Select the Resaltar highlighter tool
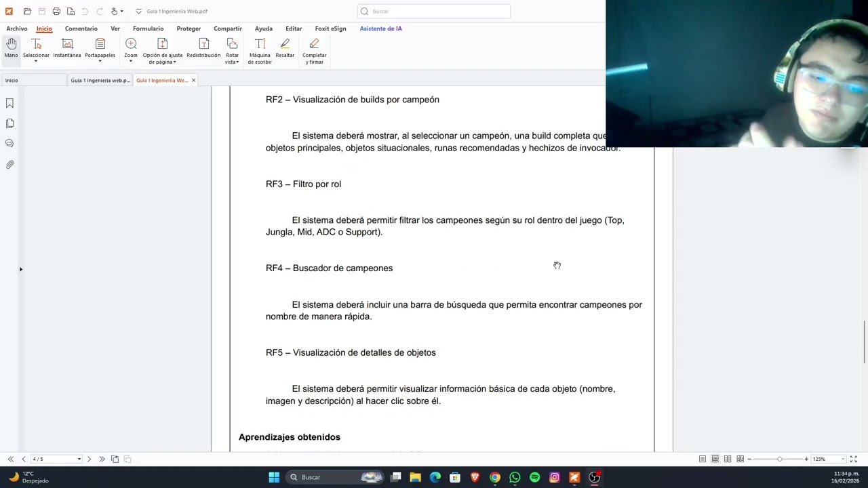The width and height of the screenshot is (868, 488). (285, 49)
